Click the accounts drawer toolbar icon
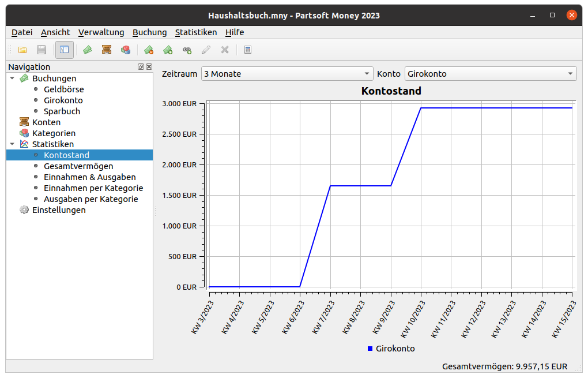This screenshot has height=378, width=588. tap(106, 50)
